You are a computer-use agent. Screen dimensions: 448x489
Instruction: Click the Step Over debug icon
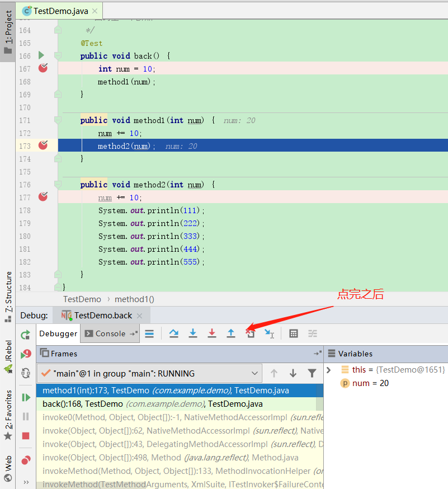(173, 333)
